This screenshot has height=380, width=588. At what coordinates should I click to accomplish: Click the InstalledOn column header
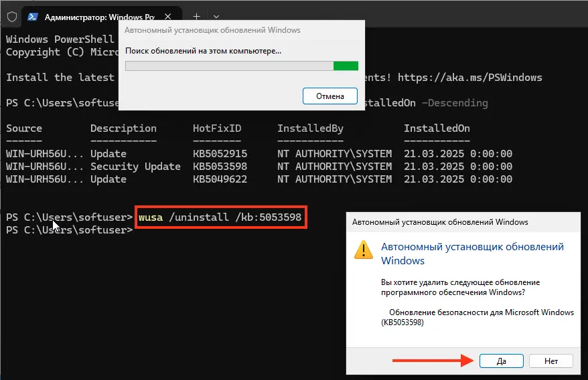[x=437, y=128]
